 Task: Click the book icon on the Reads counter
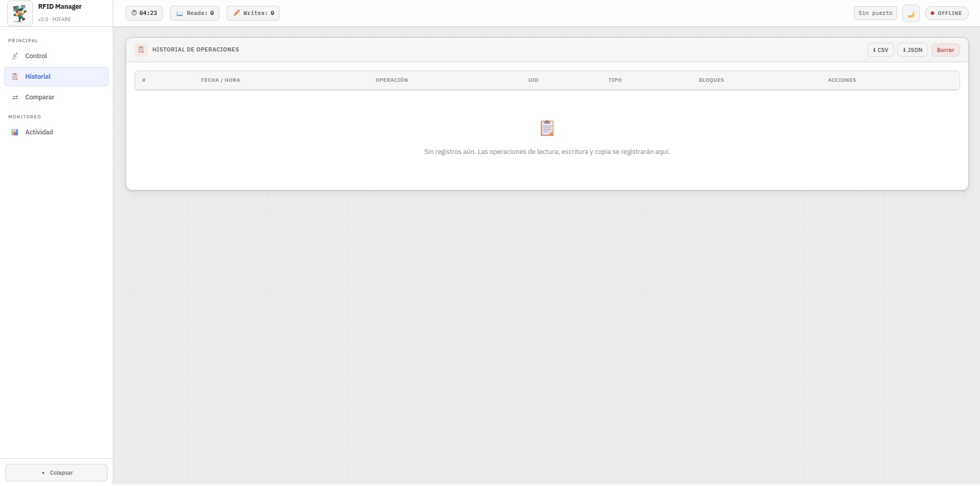[x=179, y=13]
